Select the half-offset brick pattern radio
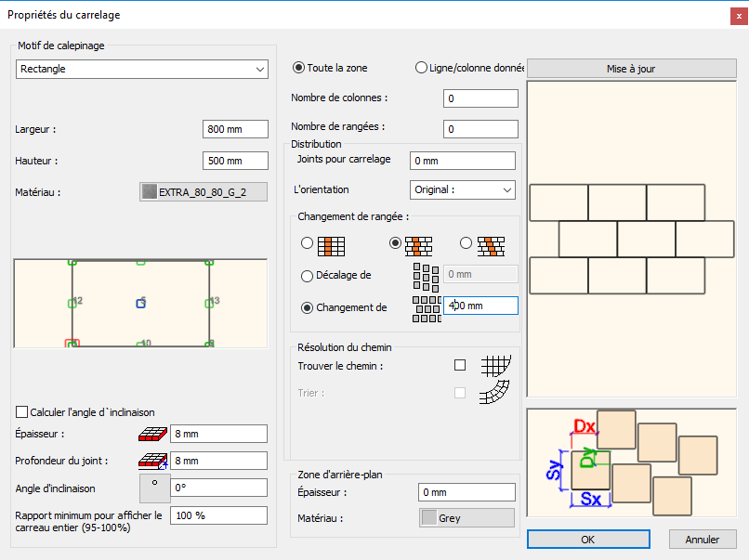The height and width of the screenshot is (560, 749). [x=395, y=243]
